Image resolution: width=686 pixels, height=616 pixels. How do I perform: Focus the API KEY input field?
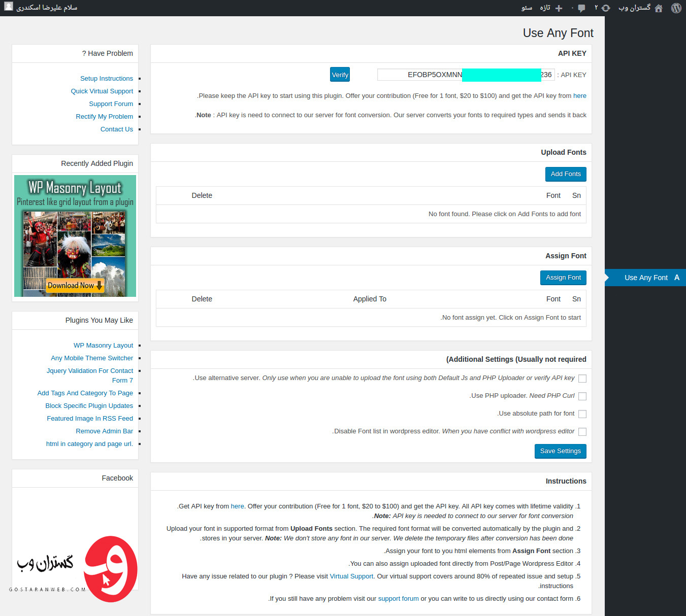click(x=466, y=75)
